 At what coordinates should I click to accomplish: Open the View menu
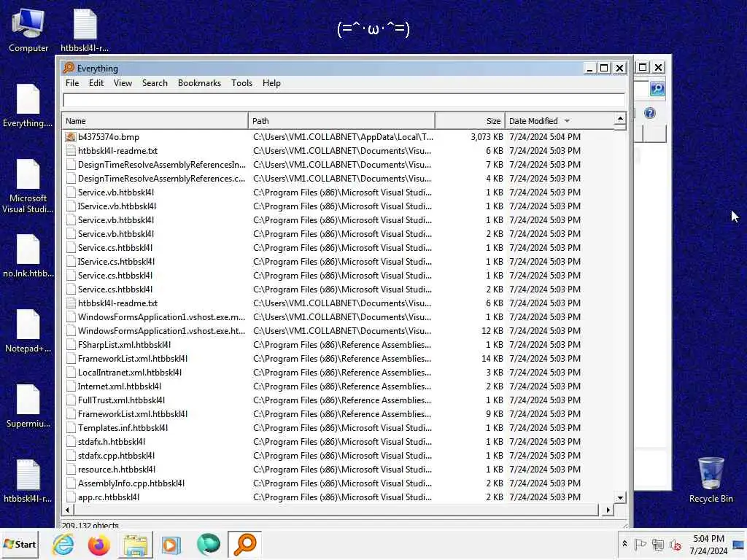123,83
